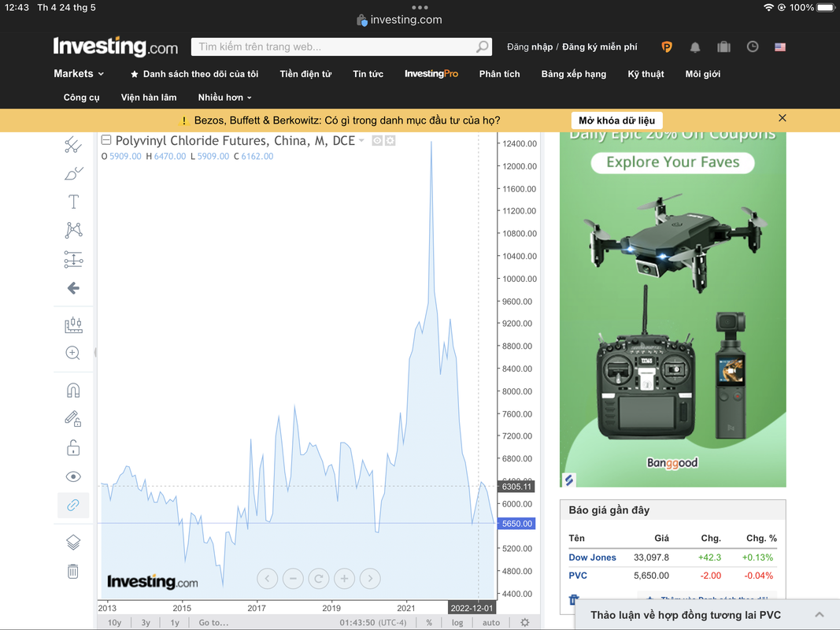This screenshot has width=840, height=630.
Task: Select the trend line drawing tool
Action: 73,145
